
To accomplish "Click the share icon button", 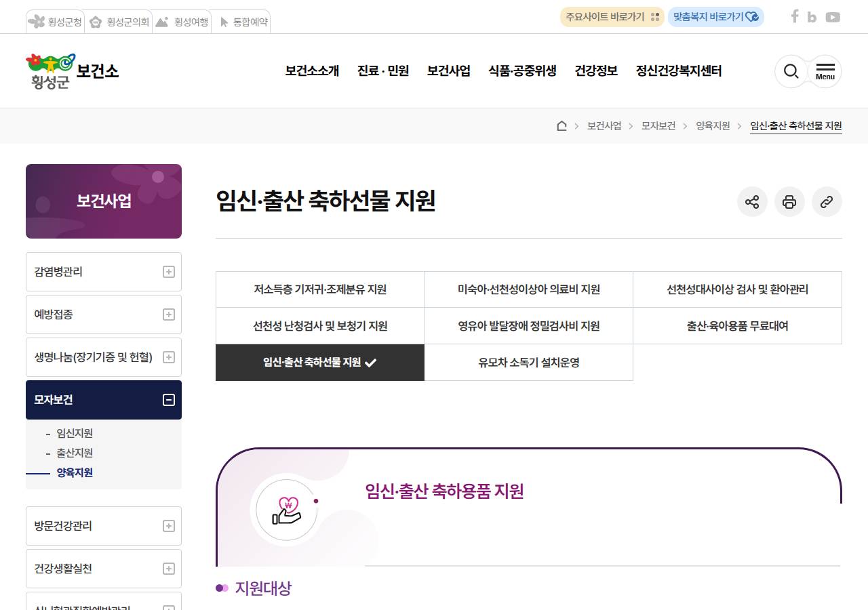I will point(752,202).
